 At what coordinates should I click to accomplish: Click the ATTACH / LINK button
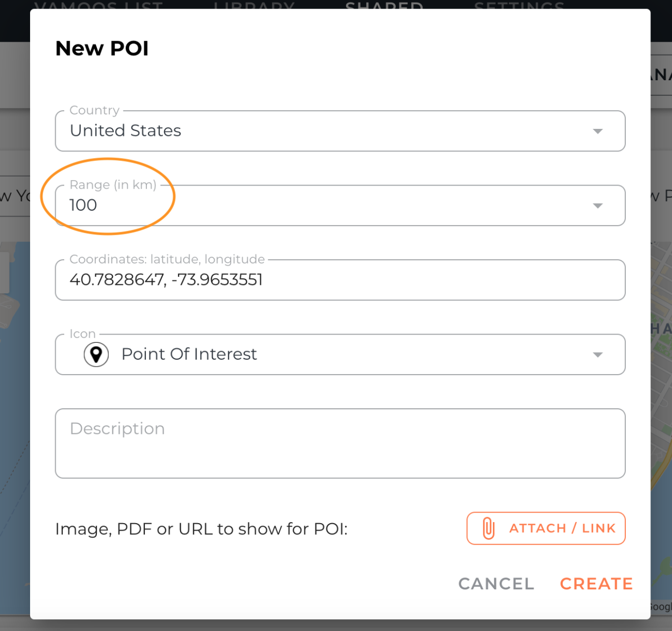[x=546, y=528]
